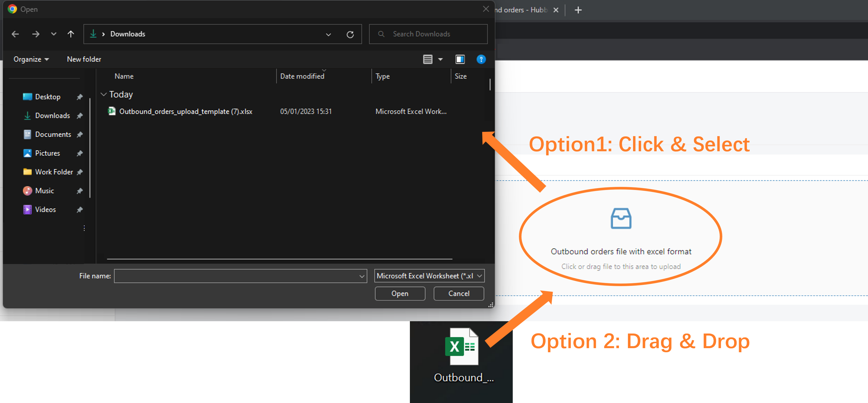Click the File name input field

click(236, 276)
